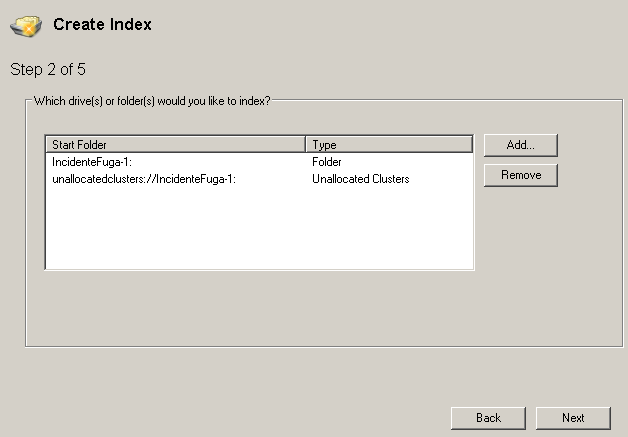Click right edge divider of Type header

click(x=471, y=145)
